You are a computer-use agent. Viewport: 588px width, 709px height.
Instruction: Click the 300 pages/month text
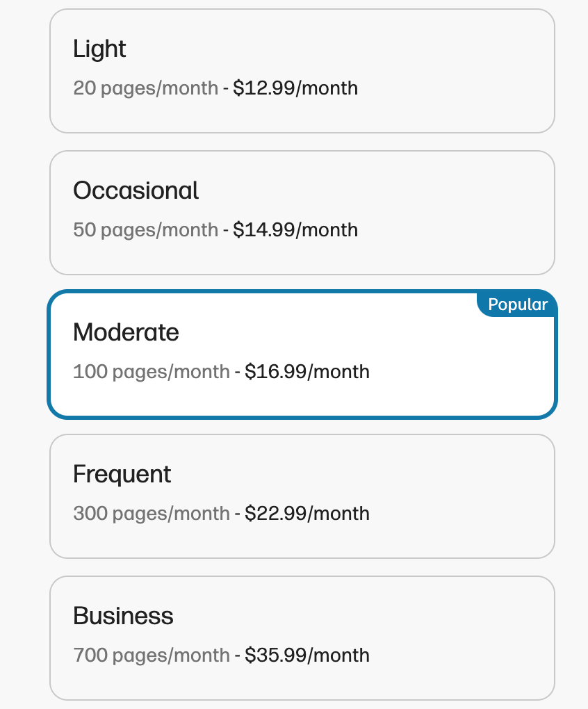(x=152, y=514)
